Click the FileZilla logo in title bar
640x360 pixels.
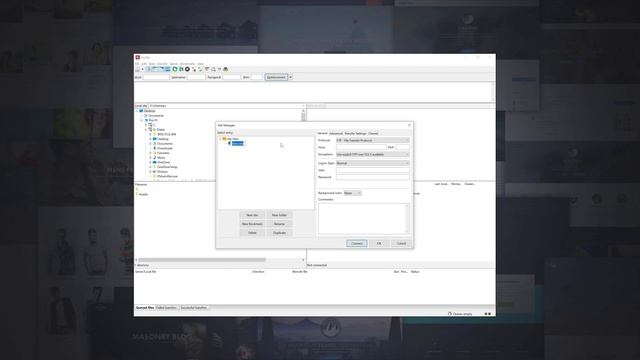[x=138, y=57]
